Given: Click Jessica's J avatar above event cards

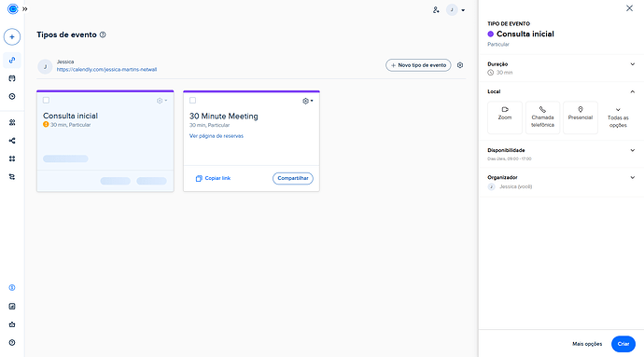Looking at the screenshot, I should pos(45,66).
